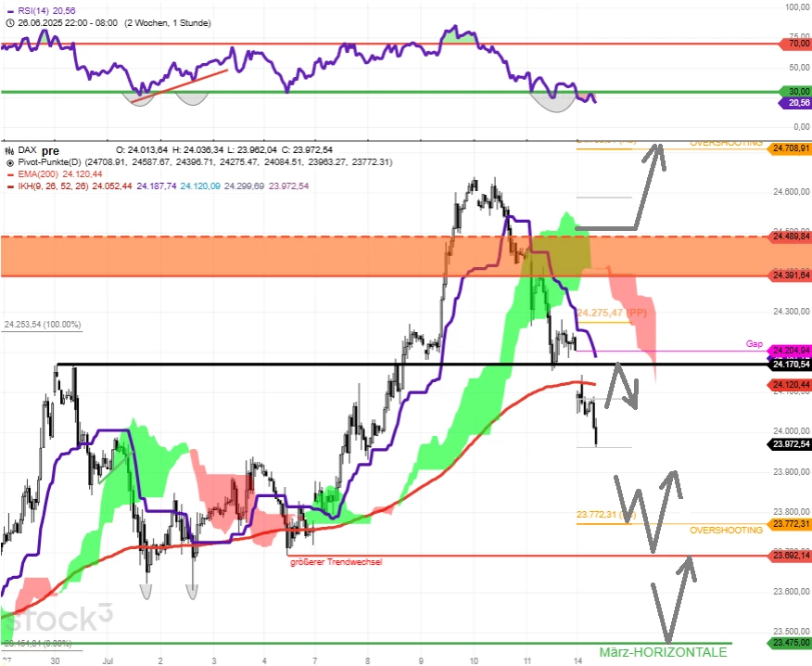Click the 23.600,00 price axis label
812x666 pixels.
point(792,592)
